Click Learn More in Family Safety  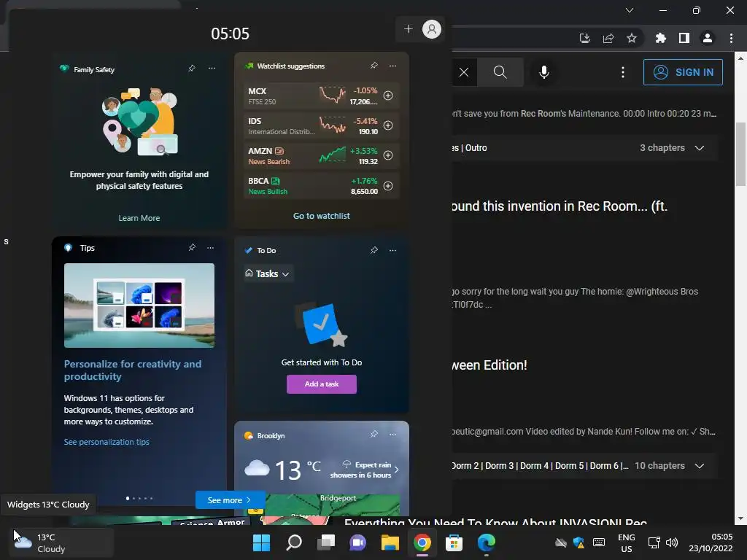click(x=139, y=217)
